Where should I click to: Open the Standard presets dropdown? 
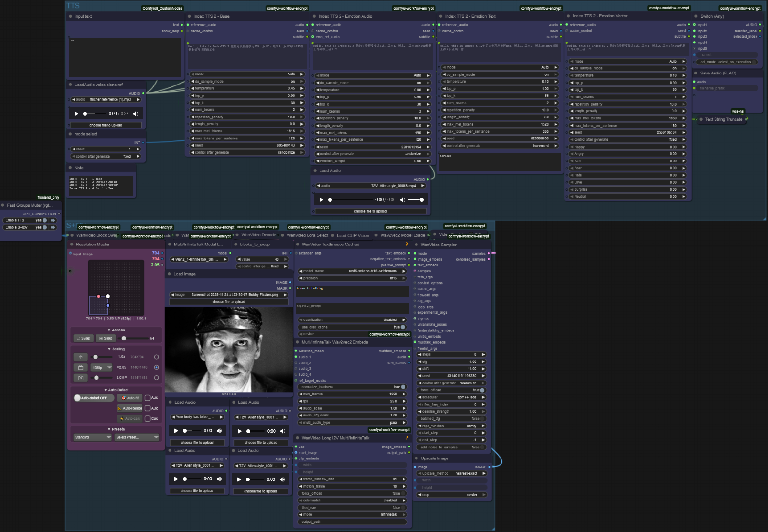[x=93, y=437]
